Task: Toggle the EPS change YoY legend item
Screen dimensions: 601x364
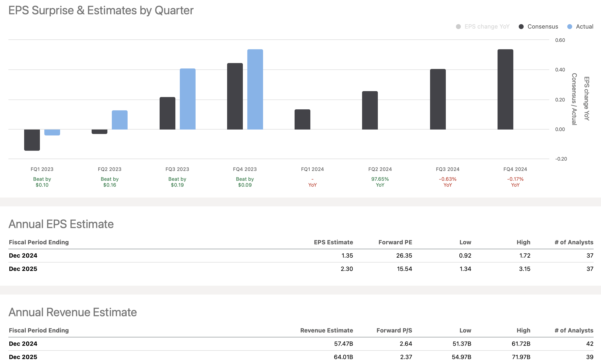Action: 487,27
